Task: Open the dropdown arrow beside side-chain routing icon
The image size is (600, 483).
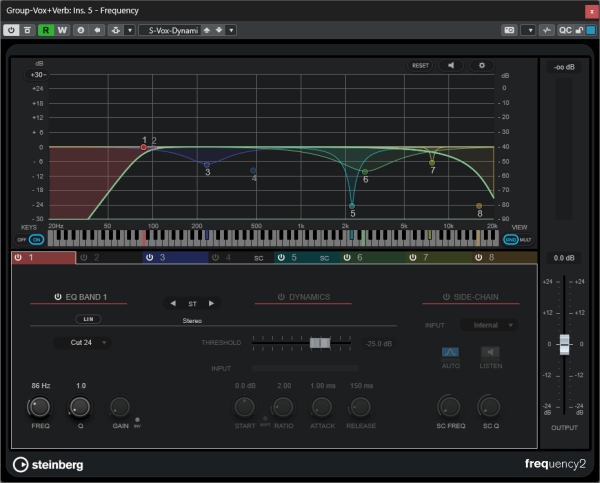Action: click(x=130, y=30)
